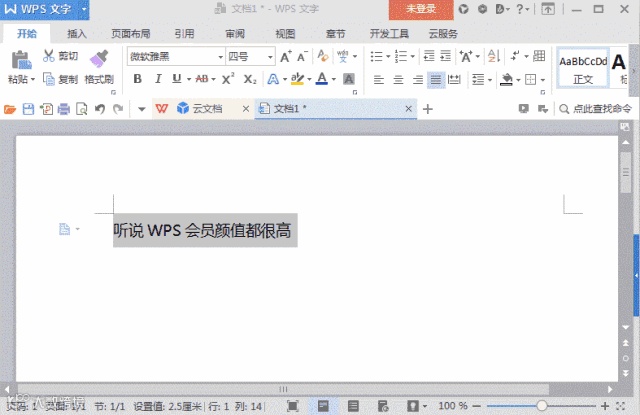Viewport: 640px width, 415px height.
Task: Open the font name dropdown 微软雅黑
Action: (x=220, y=57)
